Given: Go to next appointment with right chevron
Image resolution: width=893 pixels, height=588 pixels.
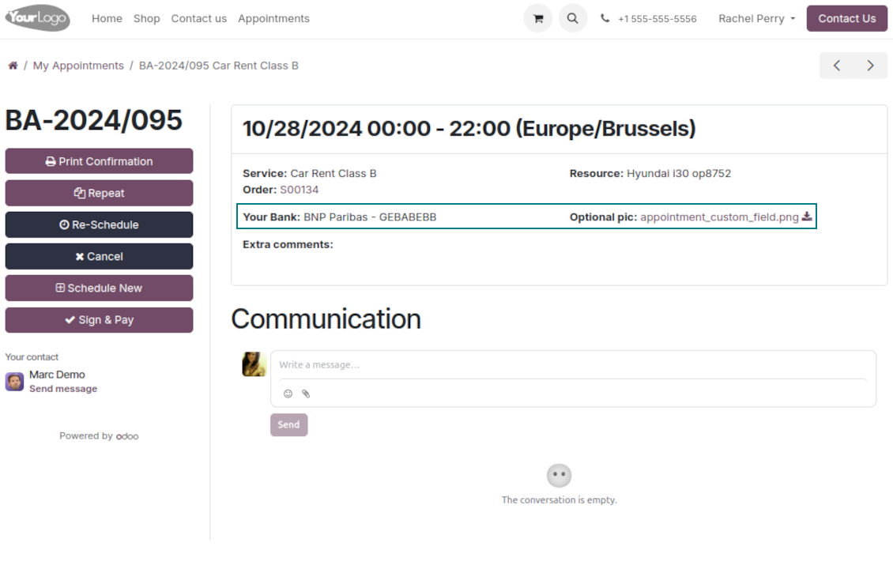Looking at the screenshot, I should (870, 66).
